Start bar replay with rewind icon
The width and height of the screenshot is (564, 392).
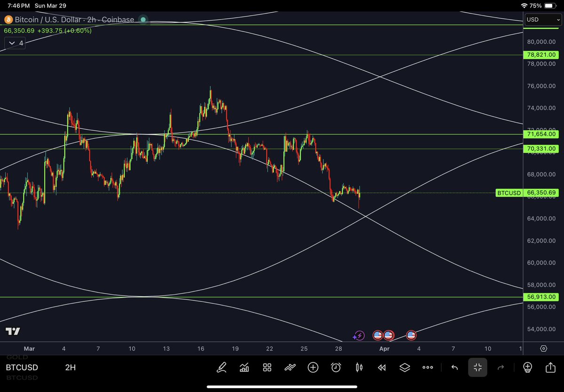tap(381, 367)
